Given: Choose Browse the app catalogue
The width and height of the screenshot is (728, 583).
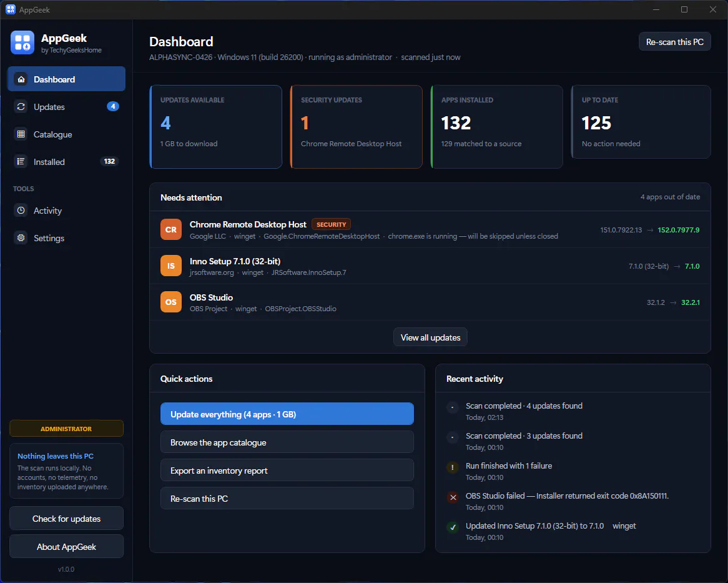Looking at the screenshot, I should 287,442.
